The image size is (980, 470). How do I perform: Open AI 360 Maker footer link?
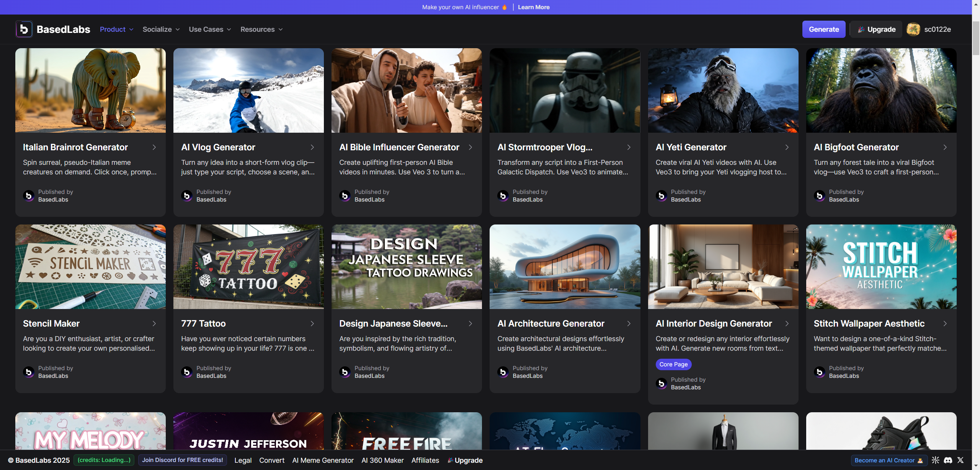tap(382, 460)
